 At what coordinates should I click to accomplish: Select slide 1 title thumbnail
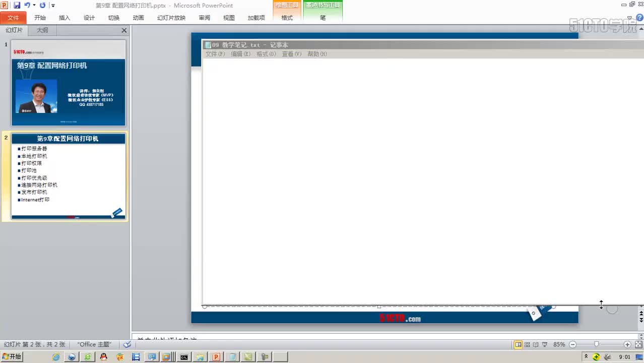(x=69, y=83)
